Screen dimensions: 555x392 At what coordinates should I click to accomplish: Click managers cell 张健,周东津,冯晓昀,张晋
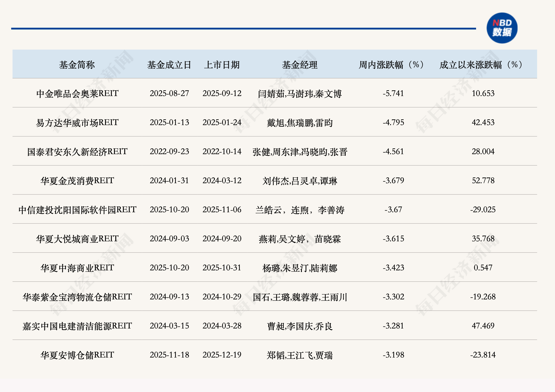[300, 152]
